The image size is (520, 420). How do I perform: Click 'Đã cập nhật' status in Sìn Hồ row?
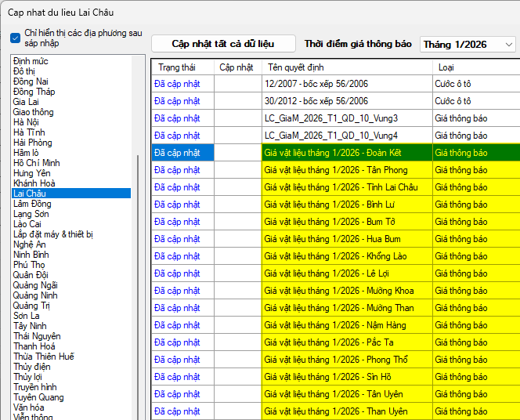[x=178, y=377]
